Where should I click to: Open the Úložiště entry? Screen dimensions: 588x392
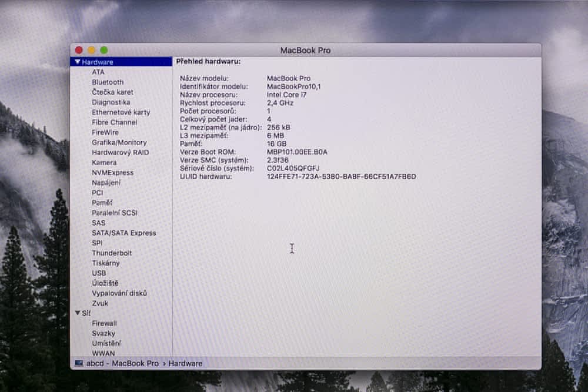pos(105,283)
